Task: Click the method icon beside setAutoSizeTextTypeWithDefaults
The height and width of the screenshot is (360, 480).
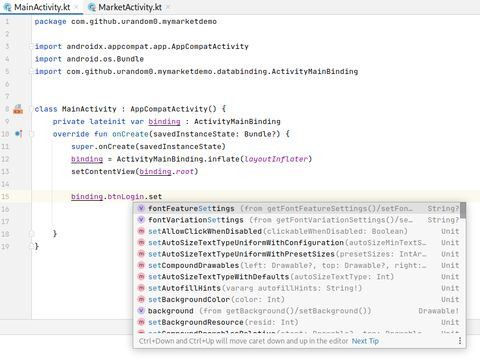Action: (141, 276)
